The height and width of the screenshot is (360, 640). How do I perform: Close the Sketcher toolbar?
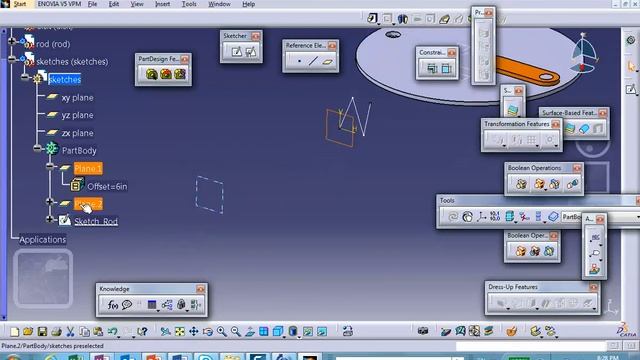(x=256, y=36)
